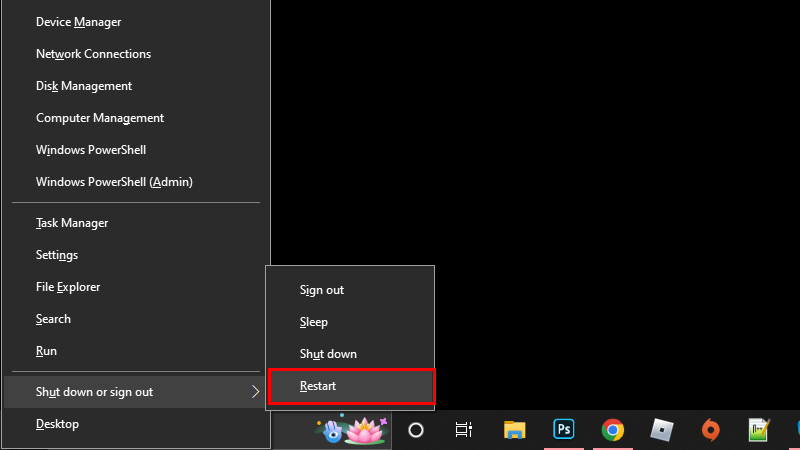Open the notepad app taskbar icon
Viewport: 800px width, 450px height.
(759, 430)
